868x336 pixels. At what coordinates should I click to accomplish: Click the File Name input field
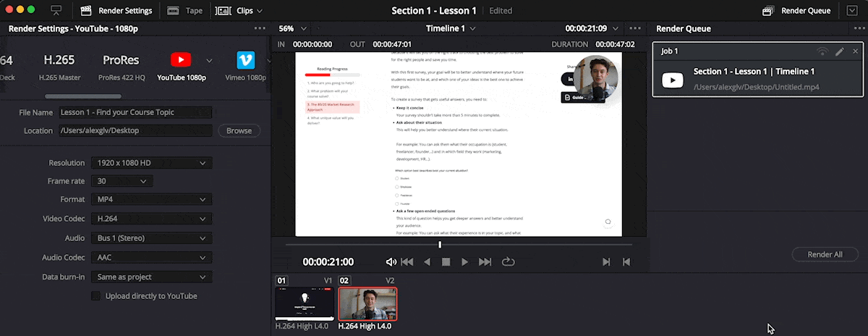pos(135,112)
